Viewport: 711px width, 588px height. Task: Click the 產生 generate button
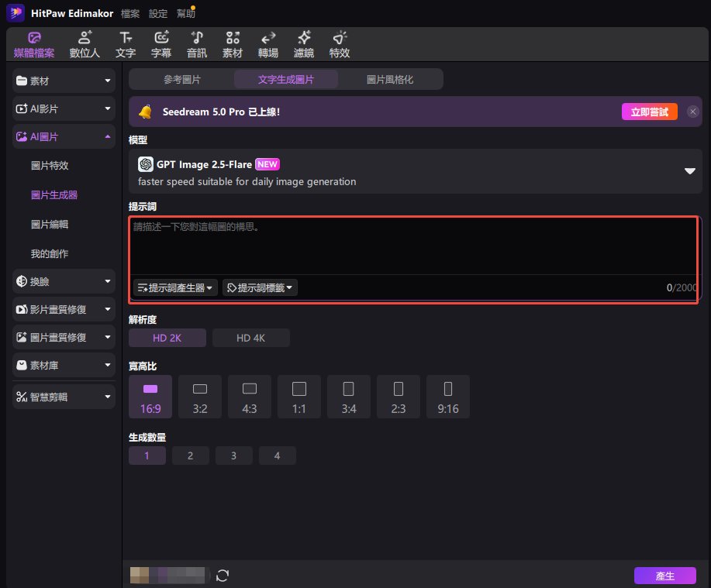point(664,576)
